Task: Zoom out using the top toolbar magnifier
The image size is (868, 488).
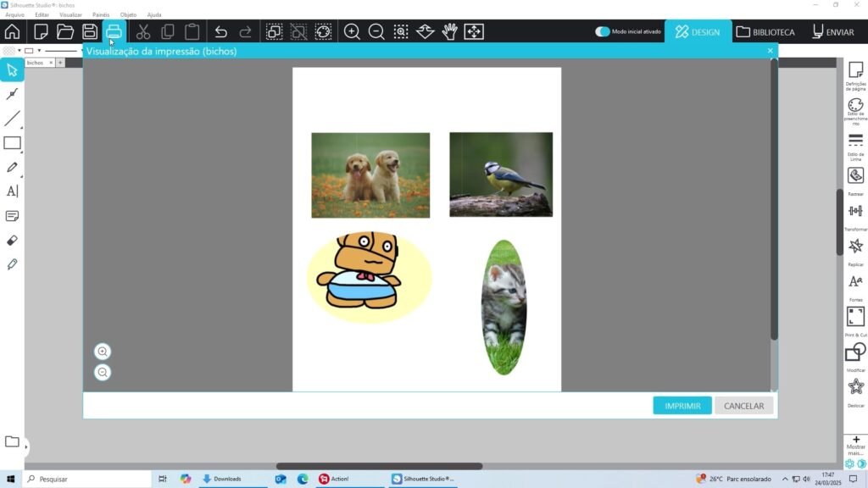Action: coord(376,31)
